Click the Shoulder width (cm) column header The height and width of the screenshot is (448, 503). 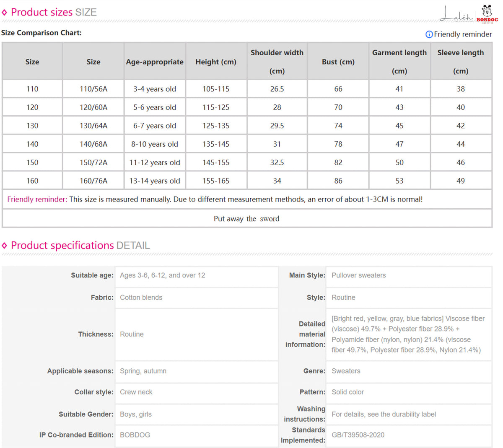click(x=277, y=62)
